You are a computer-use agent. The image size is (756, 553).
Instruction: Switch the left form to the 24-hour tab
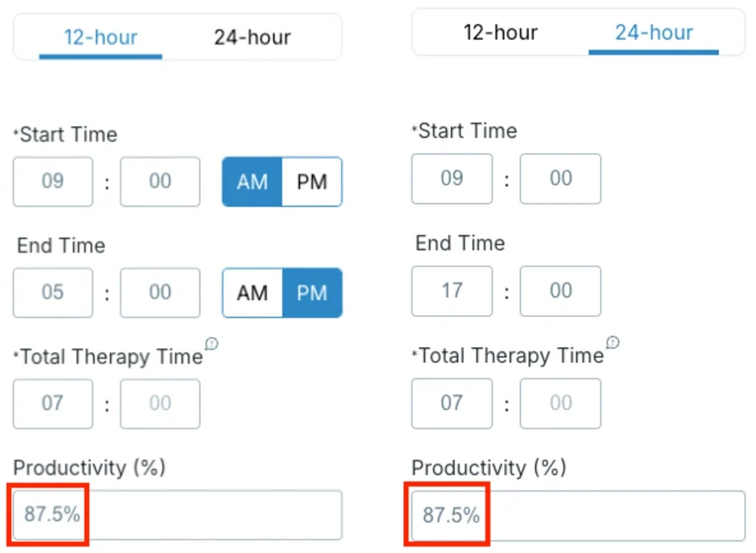coord(251,37)
